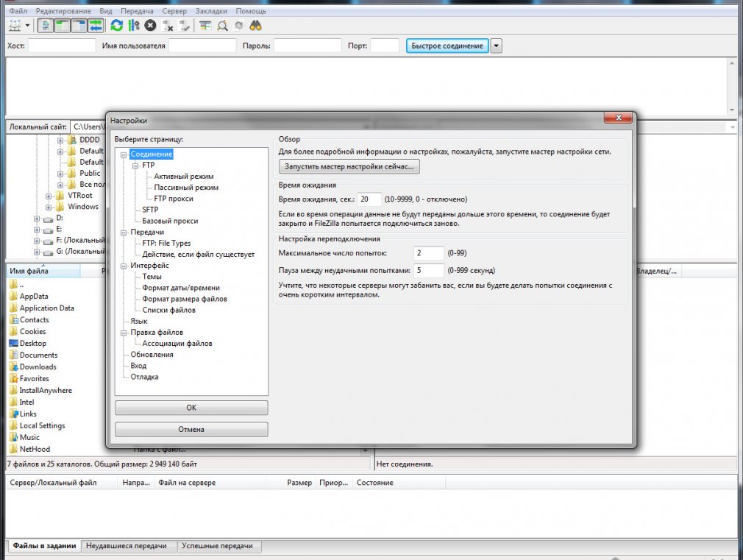Toggle transfer queue display
The width and height of the screenshot is (743, 560).
pos(96,26)
